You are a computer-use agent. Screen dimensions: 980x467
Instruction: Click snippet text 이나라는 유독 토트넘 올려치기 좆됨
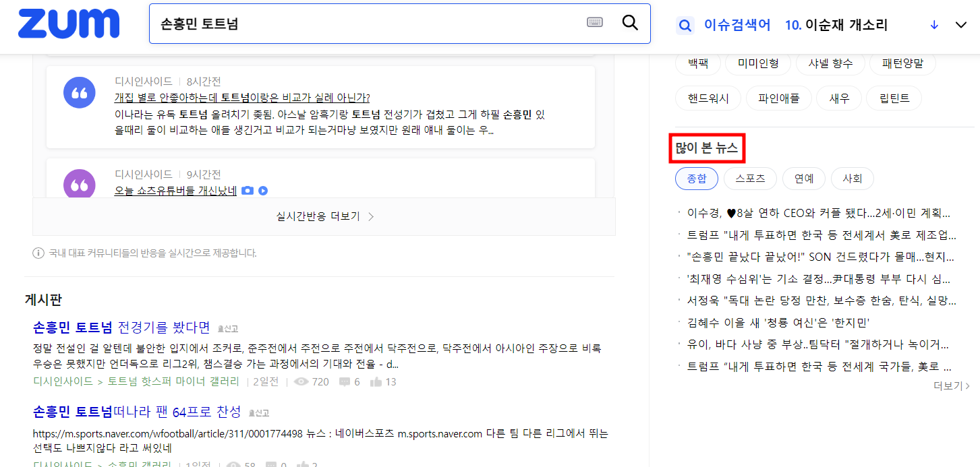tap(330, 121)
